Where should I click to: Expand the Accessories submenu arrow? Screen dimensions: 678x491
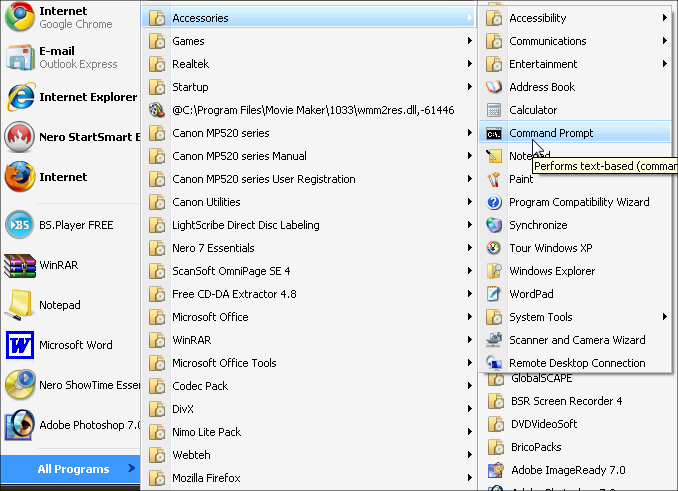coord(470,18)
